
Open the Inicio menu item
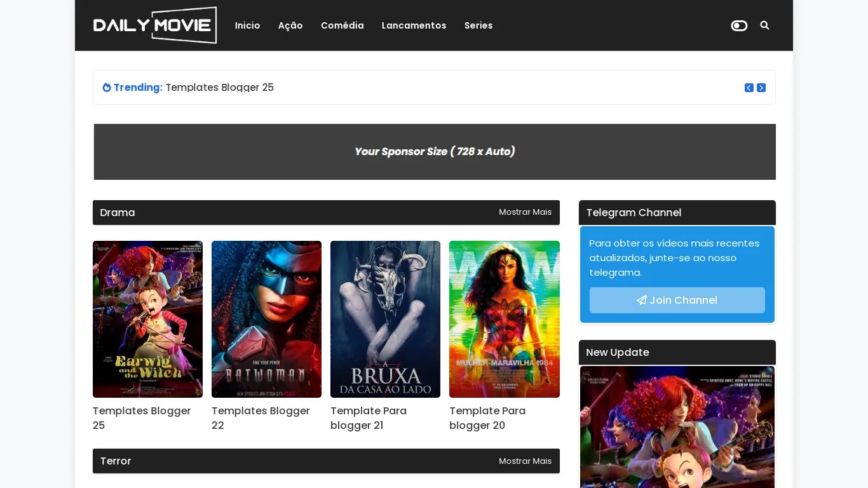coord(247,25)
